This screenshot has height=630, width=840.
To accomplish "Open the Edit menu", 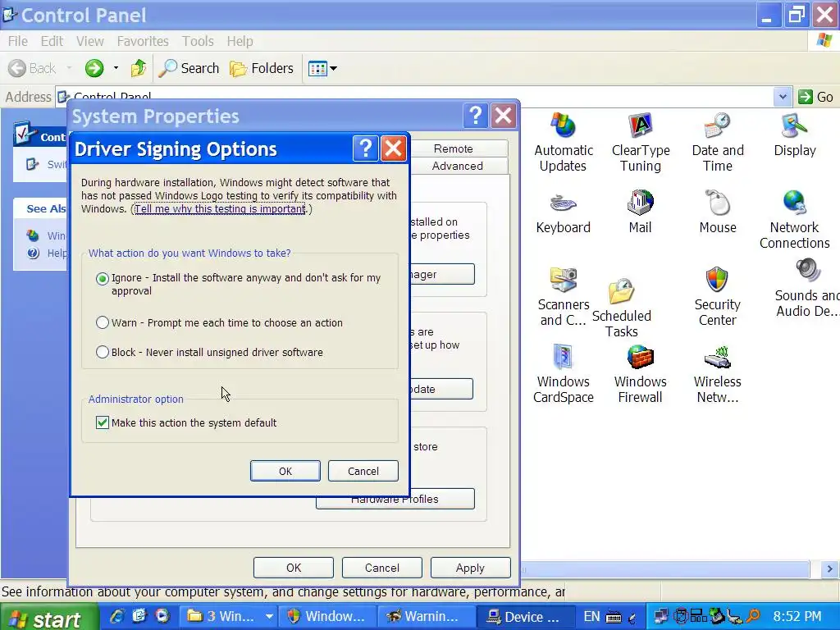I will click(x=52, y=41).
